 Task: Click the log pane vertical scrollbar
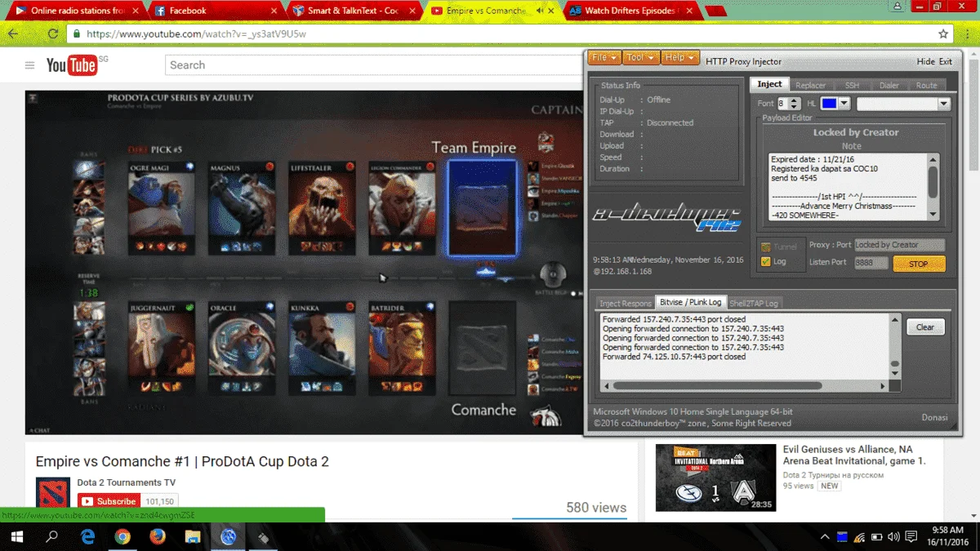[894, 347]
